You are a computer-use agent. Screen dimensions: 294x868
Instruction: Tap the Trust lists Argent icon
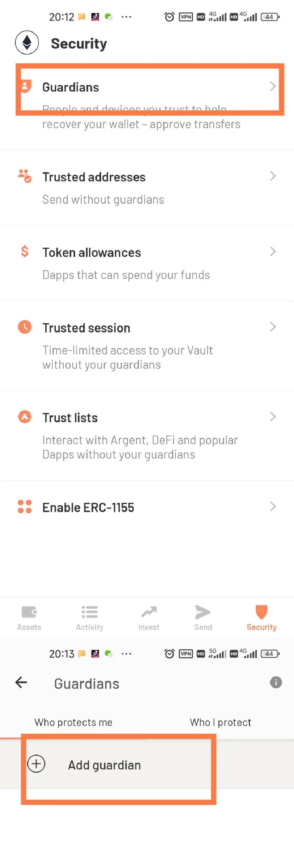click(25, 417)
